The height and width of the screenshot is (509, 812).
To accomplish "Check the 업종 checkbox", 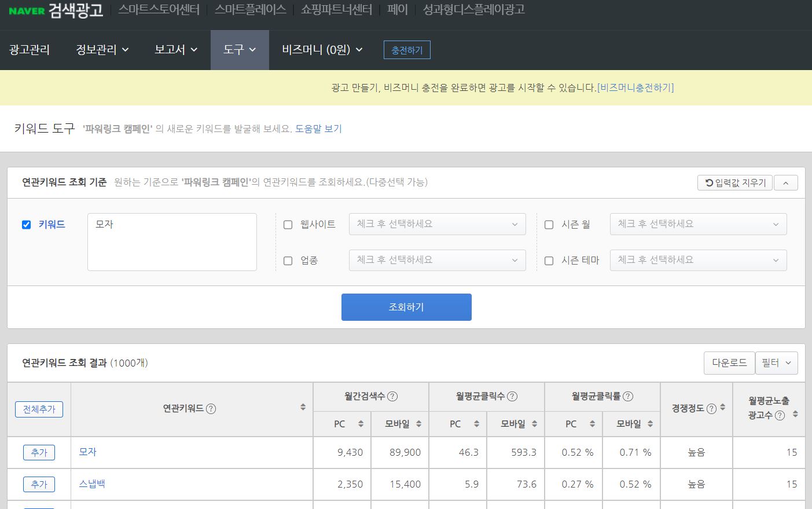I will [288, 261].
